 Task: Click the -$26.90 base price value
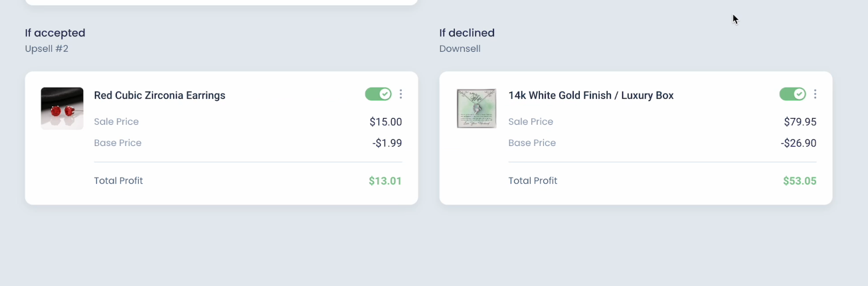click(799, 143)
